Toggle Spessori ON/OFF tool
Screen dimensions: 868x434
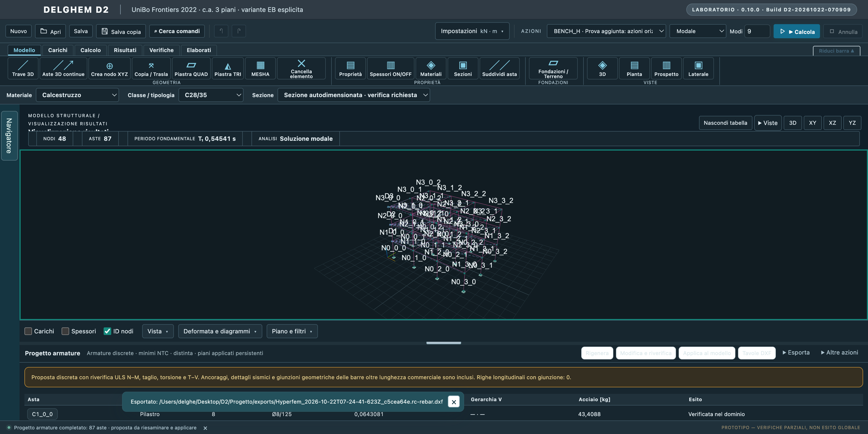pos(391,68)
